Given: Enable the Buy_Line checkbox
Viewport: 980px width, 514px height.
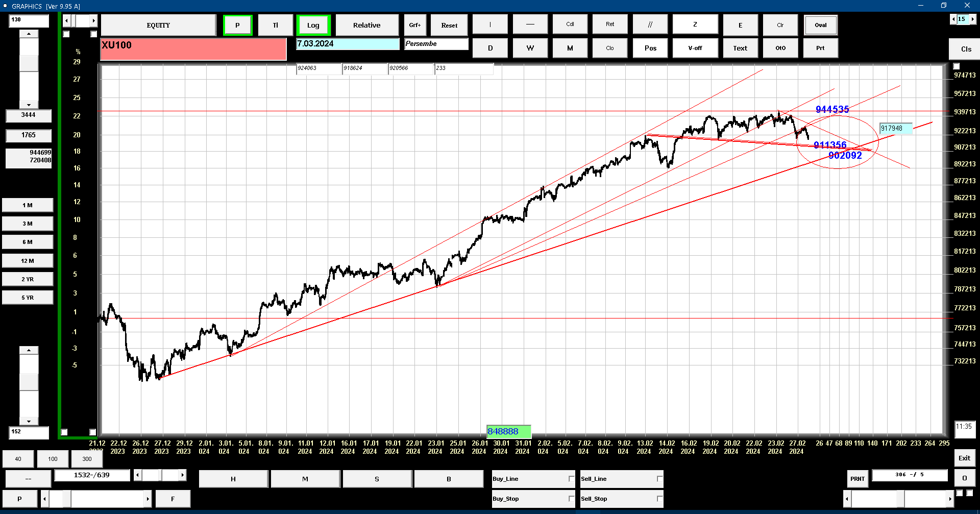Looking at the screenshot, I should (x=571, y=479).
